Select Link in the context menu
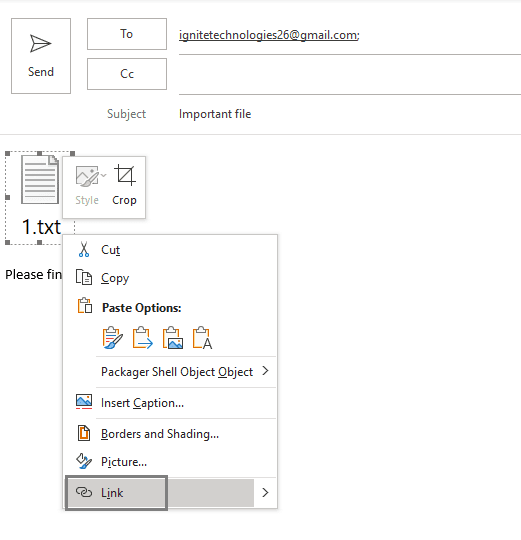The image size is (521, 540). coord(159,493)
